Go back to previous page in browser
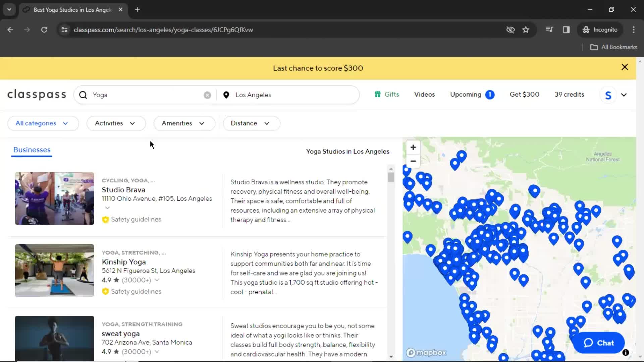This screenshot has height=362, width=644. click(x=10, y=30)
